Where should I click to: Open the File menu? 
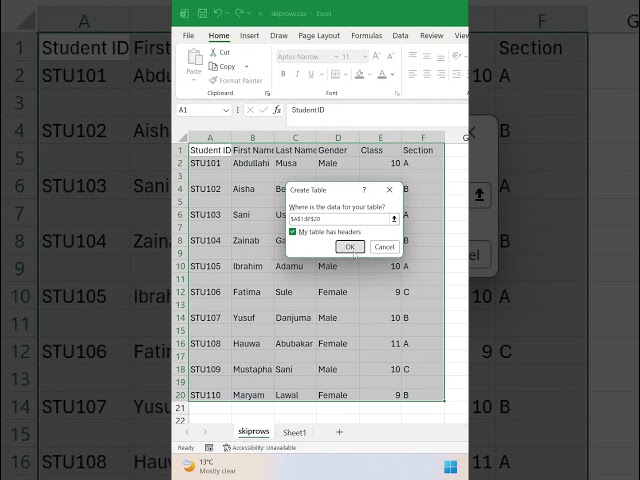point(188,36)
